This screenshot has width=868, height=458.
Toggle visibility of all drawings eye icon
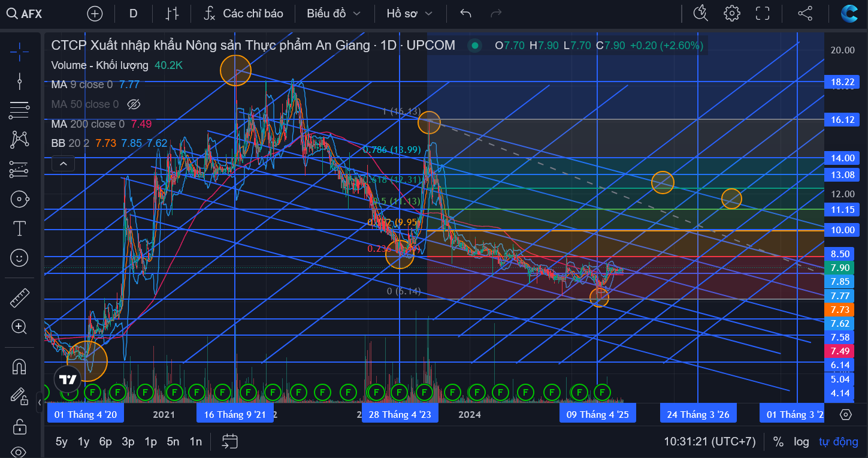point(19,451)
